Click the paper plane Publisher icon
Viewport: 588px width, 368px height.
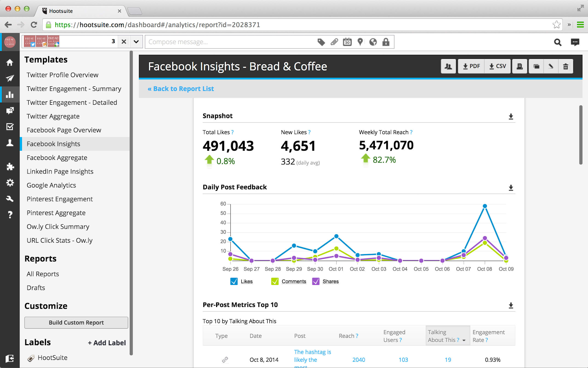coord(10,78)
